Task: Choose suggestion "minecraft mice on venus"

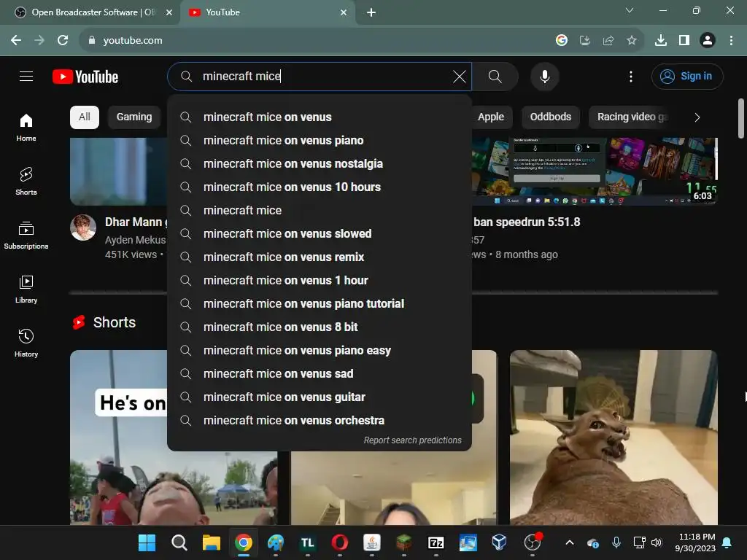Action: (x=320, y=117)
